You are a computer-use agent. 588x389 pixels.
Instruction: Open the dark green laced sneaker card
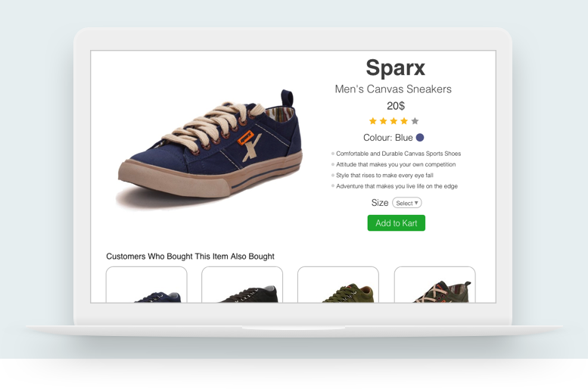coord(434,285)
